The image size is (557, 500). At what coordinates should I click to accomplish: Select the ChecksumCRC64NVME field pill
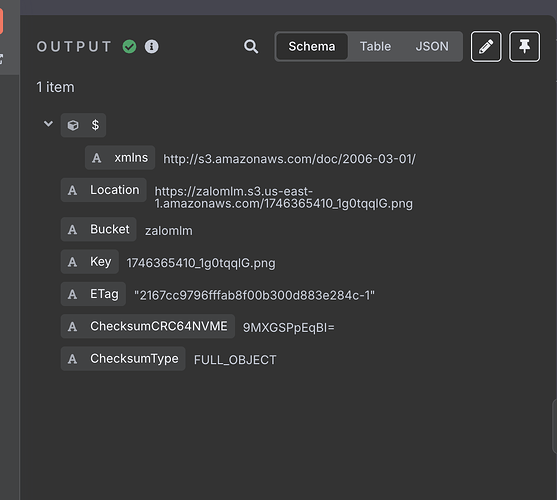click(x=148, y=326)
